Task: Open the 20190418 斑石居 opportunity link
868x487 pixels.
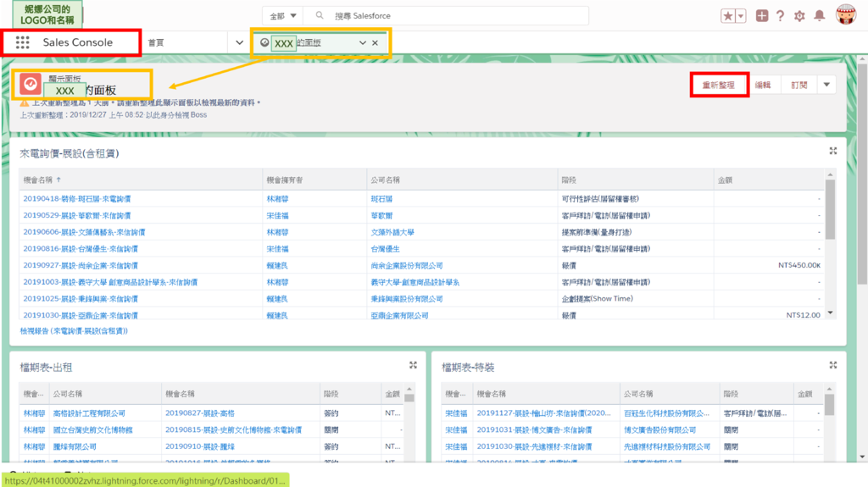Action: click(x=77, y=199)
